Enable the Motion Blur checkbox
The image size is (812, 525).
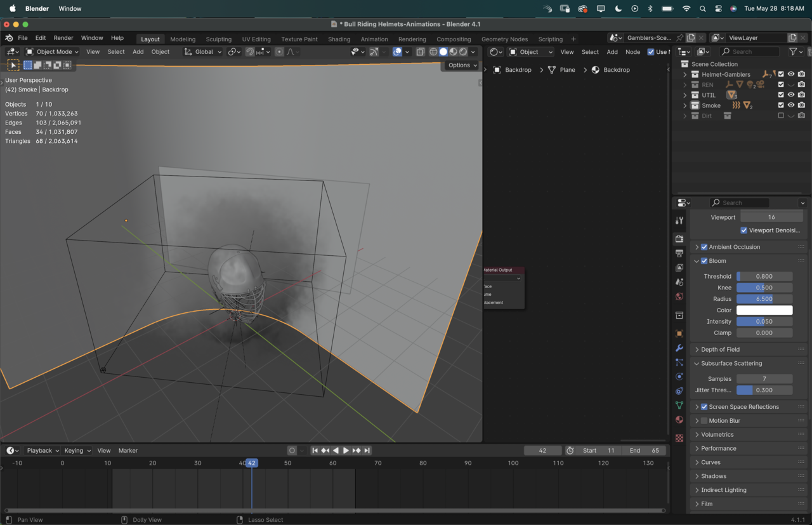(x=704, y=421)
